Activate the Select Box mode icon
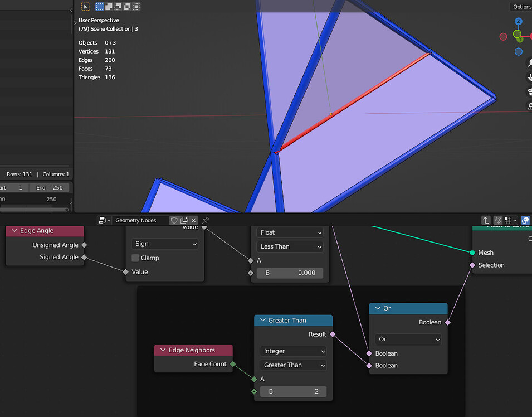The height and width of the screenshot is (417, 532). pos(100,7)
